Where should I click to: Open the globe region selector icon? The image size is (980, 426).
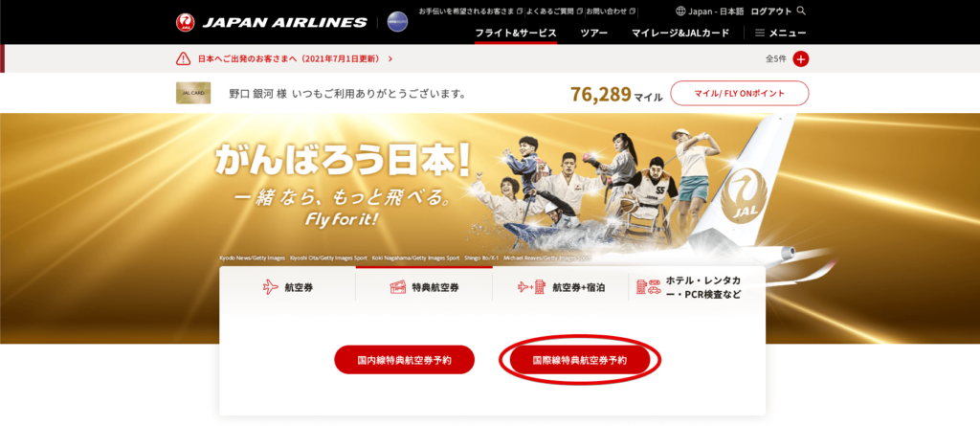pyautogui.click(x=680, y=11)
